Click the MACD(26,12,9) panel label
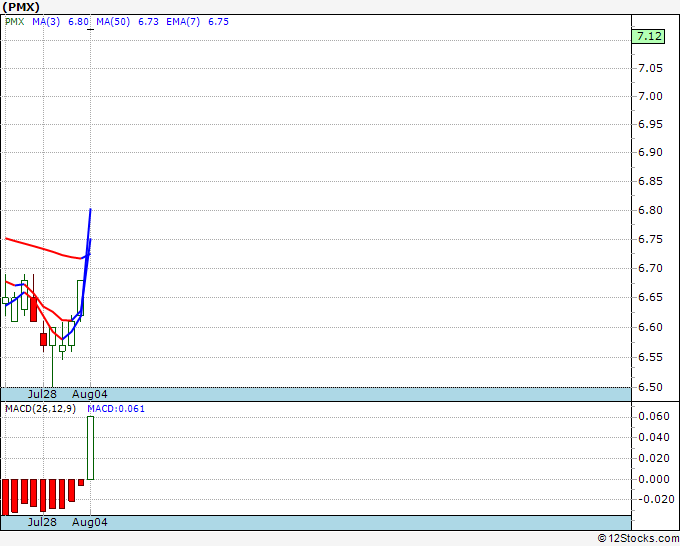Image resolution: width=680 pixels, height=546 pixels. point(40,409)
